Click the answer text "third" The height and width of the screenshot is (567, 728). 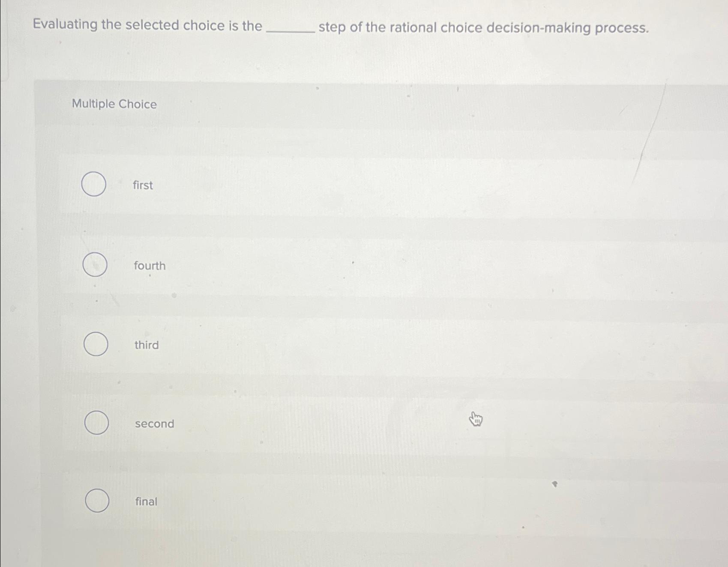146,345
